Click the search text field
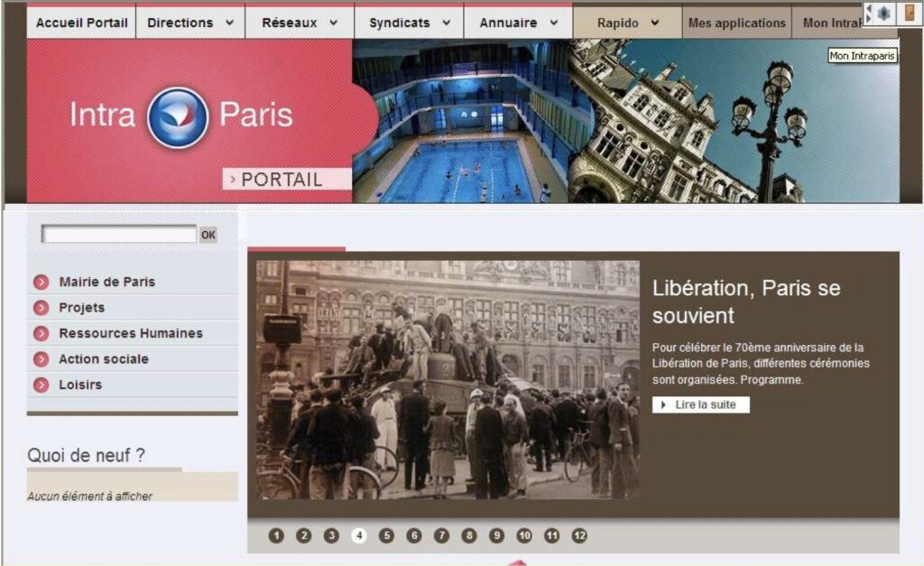This screenshot has width=924, height=566. (x=119, y=234)
